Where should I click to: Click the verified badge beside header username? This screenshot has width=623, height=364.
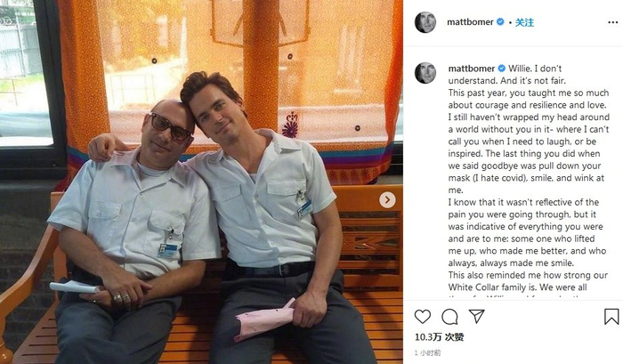tap(500, 22)
